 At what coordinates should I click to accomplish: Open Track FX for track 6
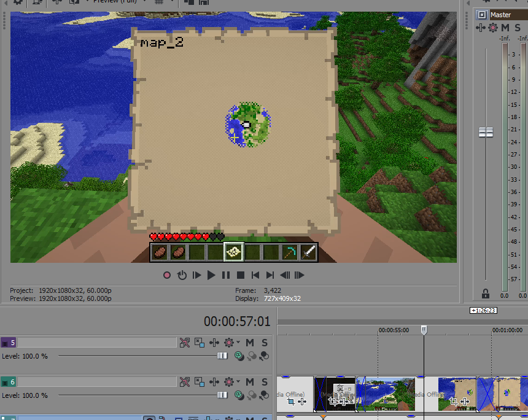tap(214, 382)
